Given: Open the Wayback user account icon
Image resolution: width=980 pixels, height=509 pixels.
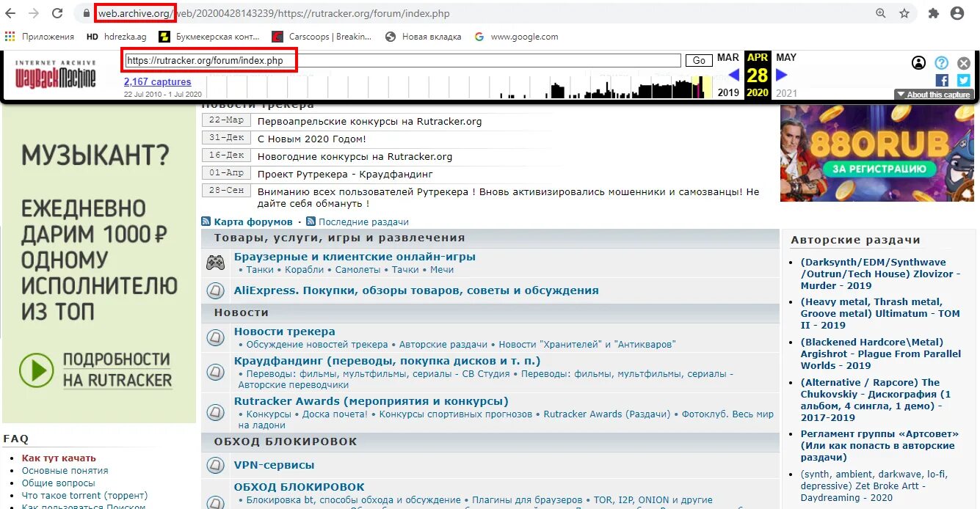Looking at the screenshot, I should pos(918,63).
